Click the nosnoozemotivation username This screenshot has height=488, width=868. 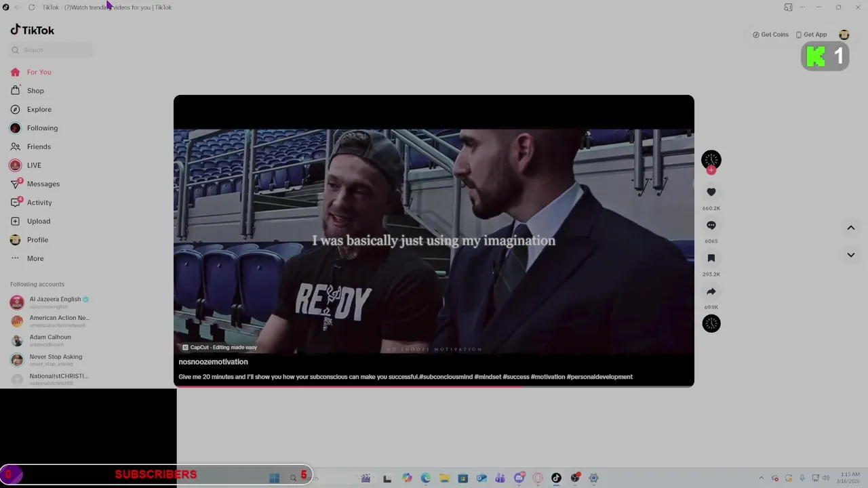tap(213, 362)
